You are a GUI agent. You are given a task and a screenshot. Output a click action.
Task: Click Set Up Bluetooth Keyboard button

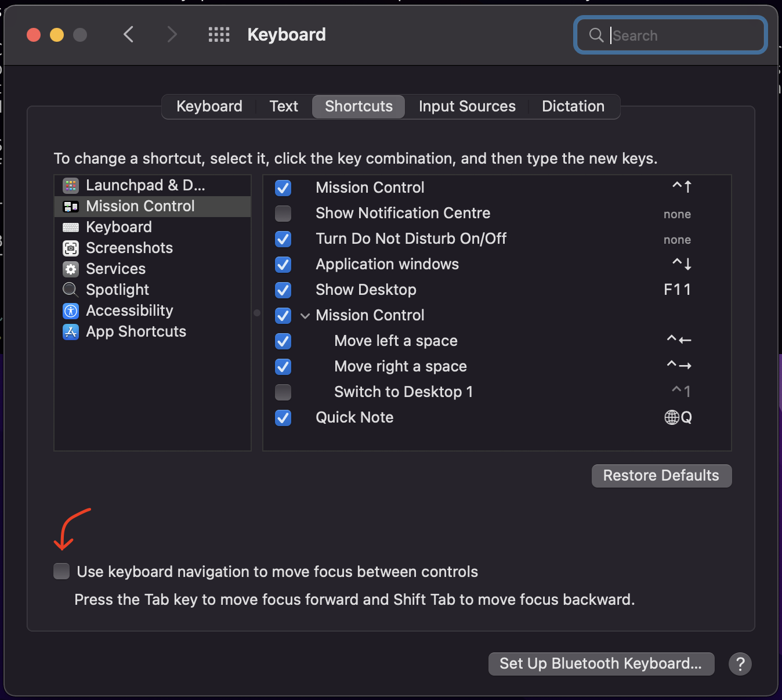click(x=601, y=664)
